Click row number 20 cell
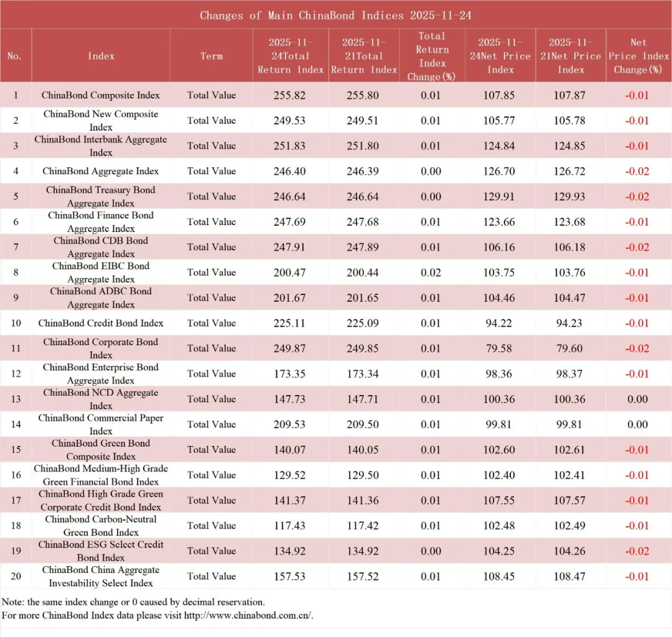Image resolution: width=672 pixels, height=637 pixels. 16,576
